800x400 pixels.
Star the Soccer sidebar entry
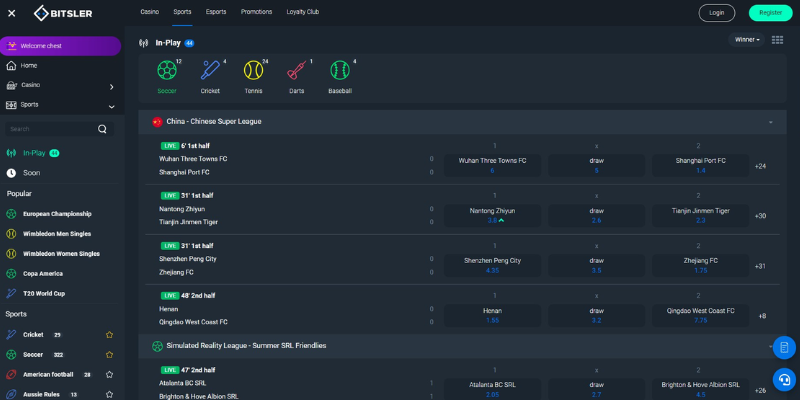(109, 354)
